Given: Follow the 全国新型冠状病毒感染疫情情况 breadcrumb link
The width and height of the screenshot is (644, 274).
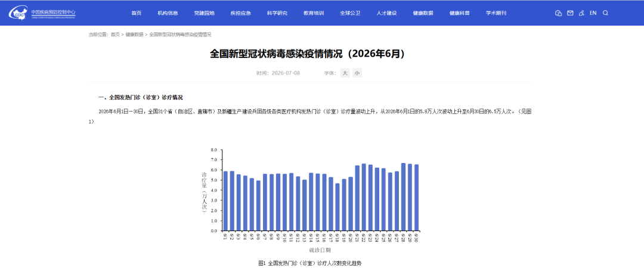Looking at the screenshot, I should [180, 35].
